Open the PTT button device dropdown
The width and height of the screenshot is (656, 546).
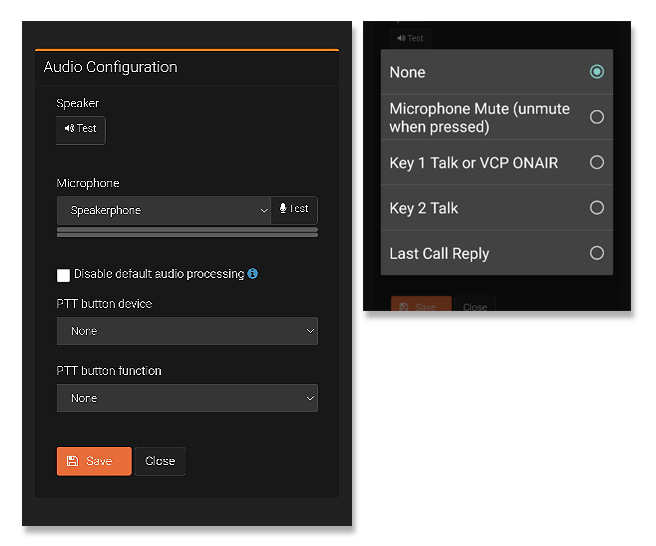(187, 331)
